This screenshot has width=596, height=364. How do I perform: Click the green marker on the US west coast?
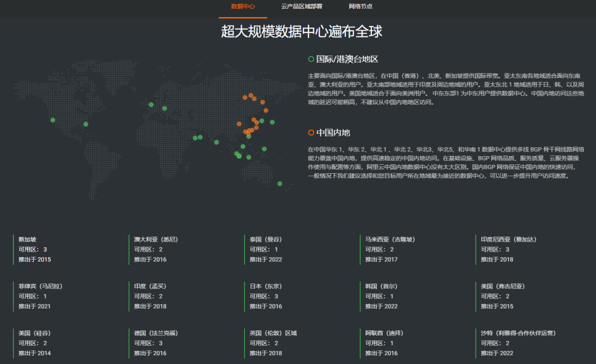click(52, 120)
